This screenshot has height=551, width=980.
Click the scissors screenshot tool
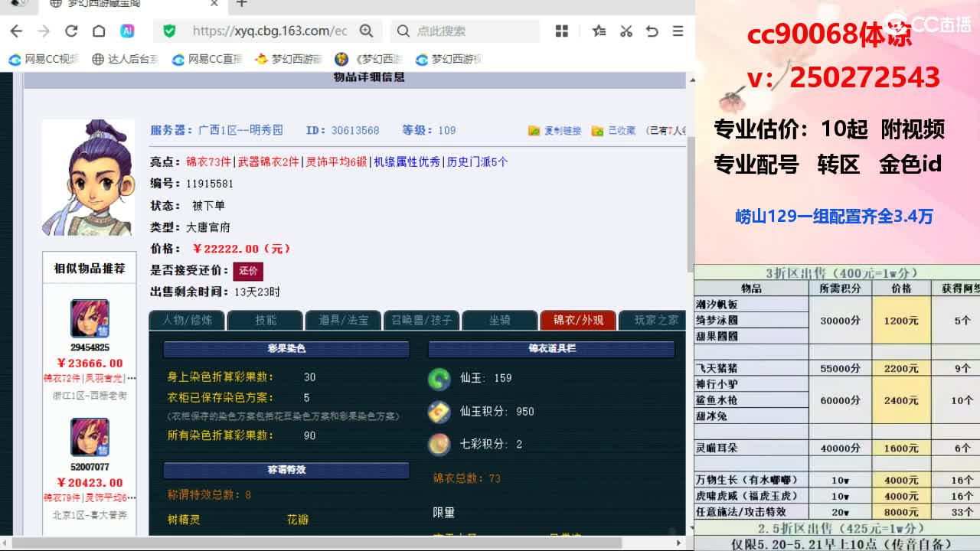click(x=626, y=31)
